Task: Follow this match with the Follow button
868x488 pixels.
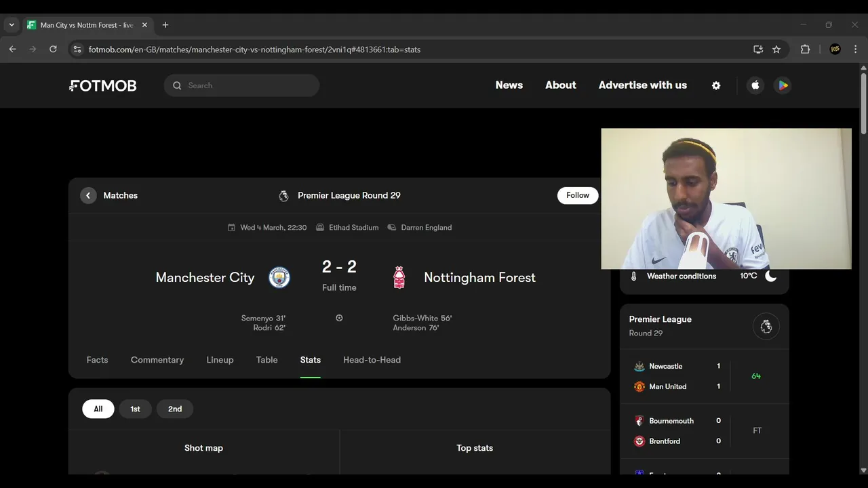Action: (x=578, y=195)
